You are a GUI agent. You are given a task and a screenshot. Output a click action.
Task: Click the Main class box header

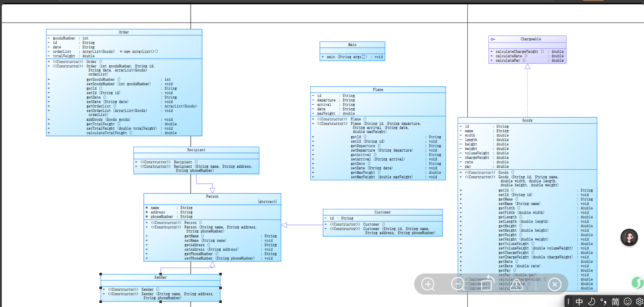pyautogui.click(x=352, y=45)
